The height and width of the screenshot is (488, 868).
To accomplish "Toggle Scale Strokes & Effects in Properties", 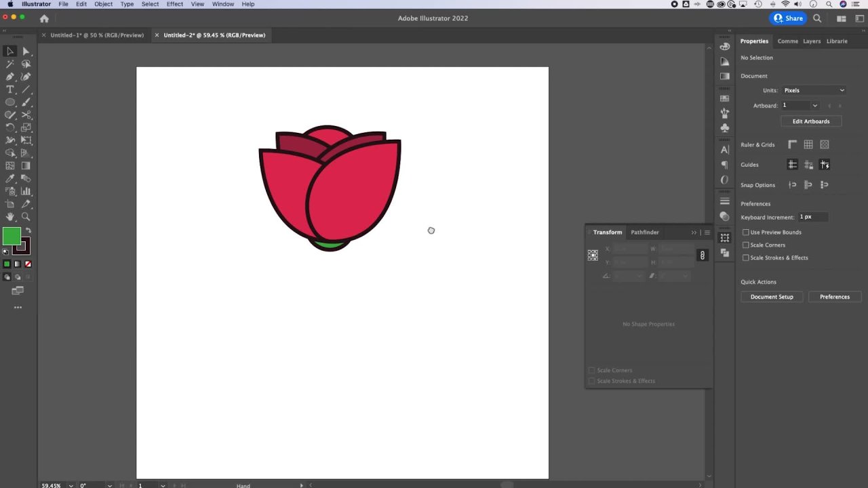I will 746,258.
